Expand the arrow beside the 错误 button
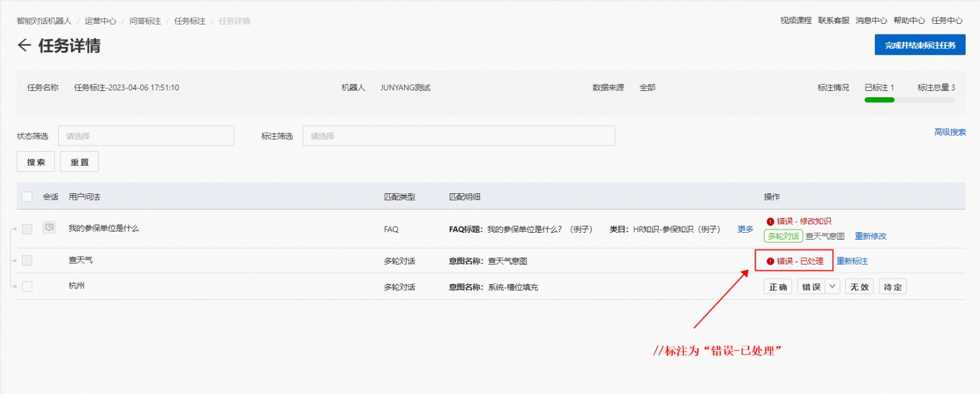Viewport: 980px width, 394px height. (832, 287)
